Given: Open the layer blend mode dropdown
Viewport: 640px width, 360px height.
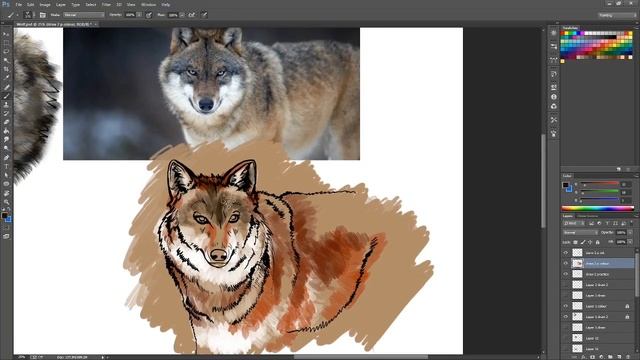Looking at the screenshot, I should pyautogui.click(x=580, y=232).
